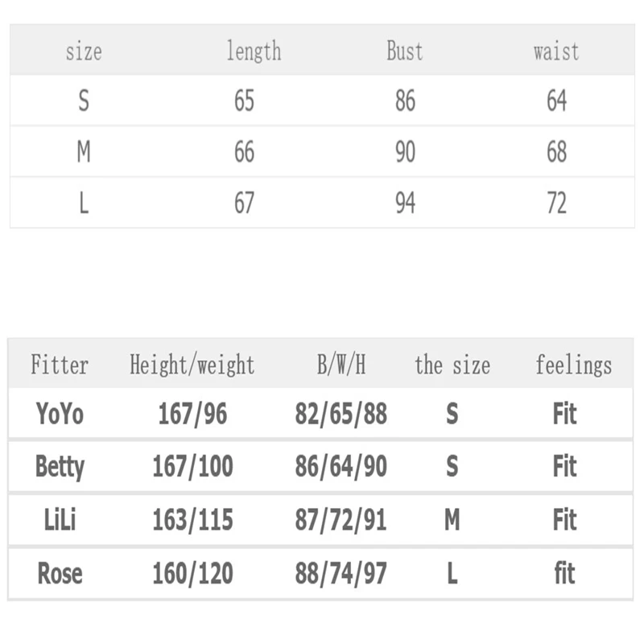The image size is (644, 644).
Task: Select the size M row label
Action: pyautogui.click(x=84, y=151)
